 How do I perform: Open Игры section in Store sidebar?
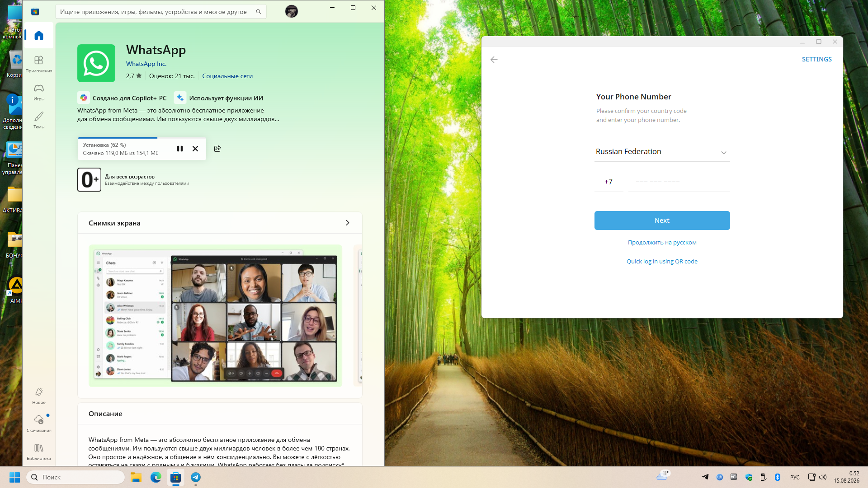(x=39, y=92)
